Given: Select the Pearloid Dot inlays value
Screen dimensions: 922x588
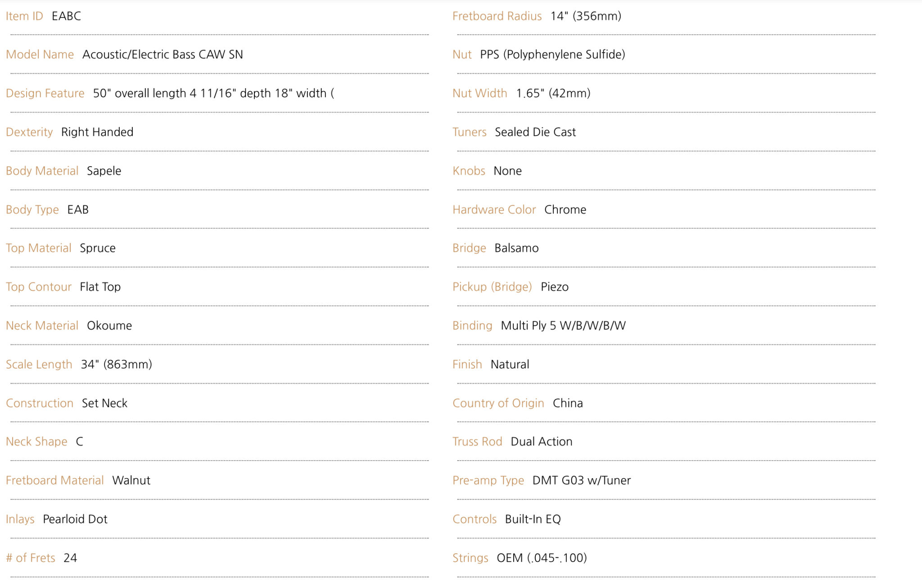Looking at the screenshot, I should [75, 519].
